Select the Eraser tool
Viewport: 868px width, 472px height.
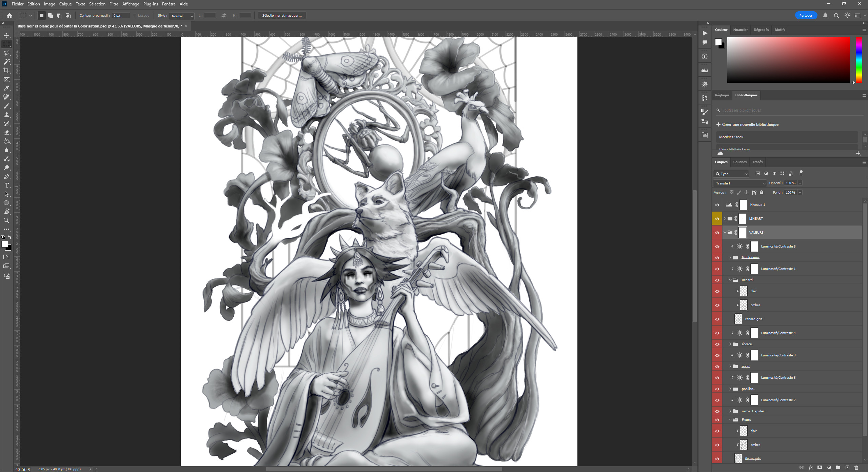tap(6, 133)
